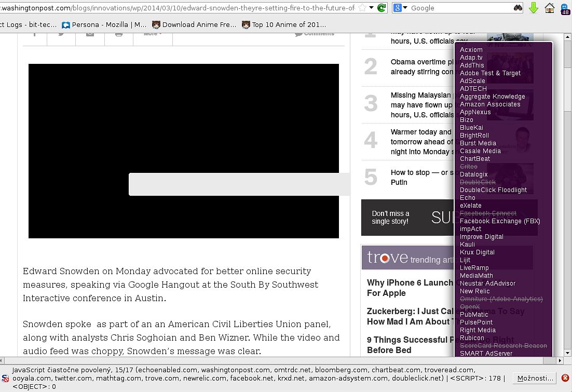
Task: Click the NoScript icon in status bar
Action: (5, 379)
